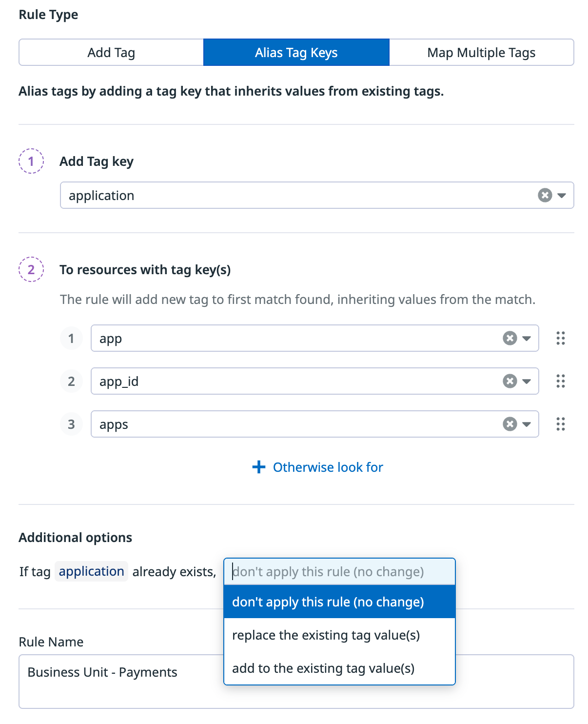Select the Alias Tag Keys rule type
The image size is (588, 724).
coord(296,53)
